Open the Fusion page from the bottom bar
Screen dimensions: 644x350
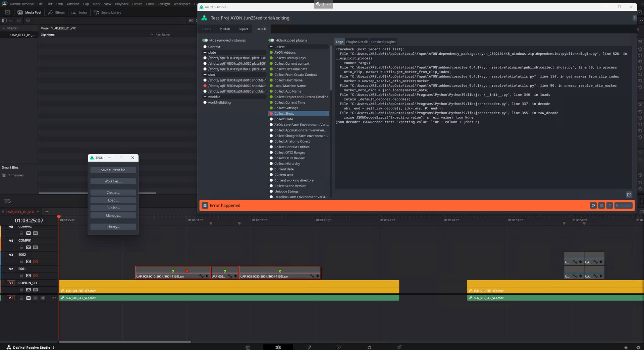point(309,347)
